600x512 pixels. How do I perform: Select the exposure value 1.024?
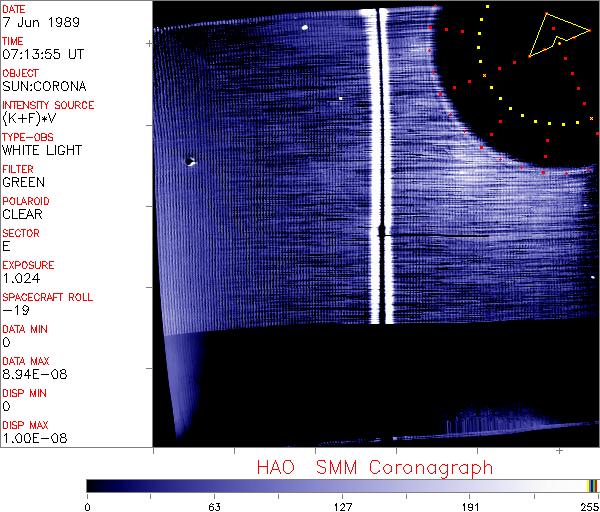(x=21, y=278)
